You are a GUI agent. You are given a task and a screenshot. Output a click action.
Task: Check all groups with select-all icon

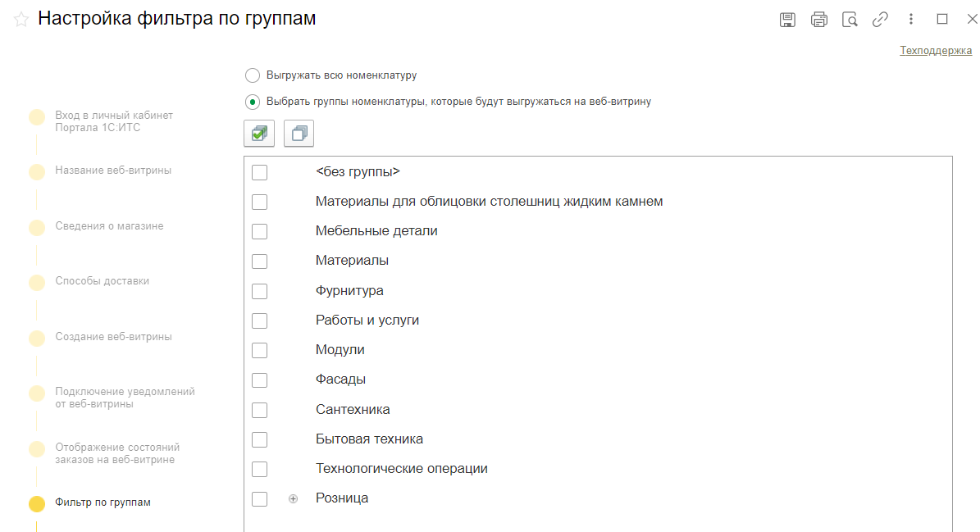click(259, 134)
